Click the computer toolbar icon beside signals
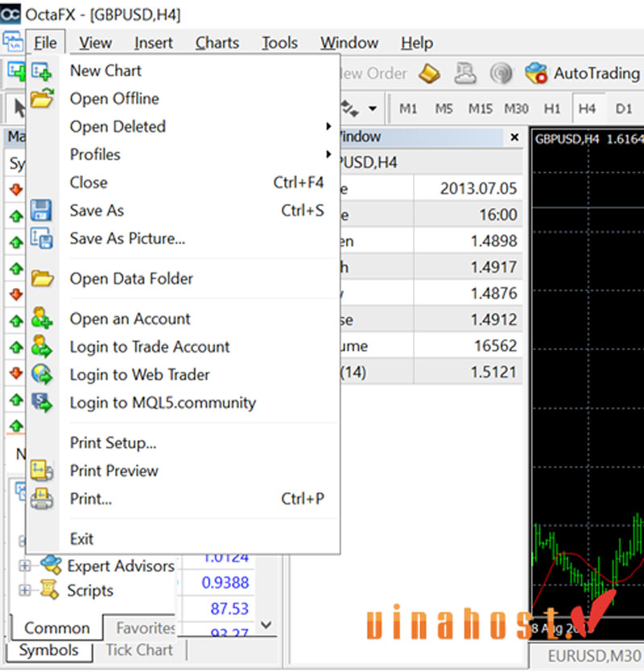644x671 pixels. coord(465,73)
